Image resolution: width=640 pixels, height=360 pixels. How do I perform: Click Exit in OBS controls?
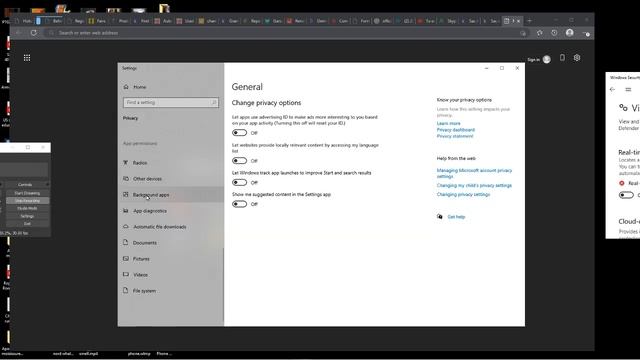pyautogui.click(x=27, y=224)
